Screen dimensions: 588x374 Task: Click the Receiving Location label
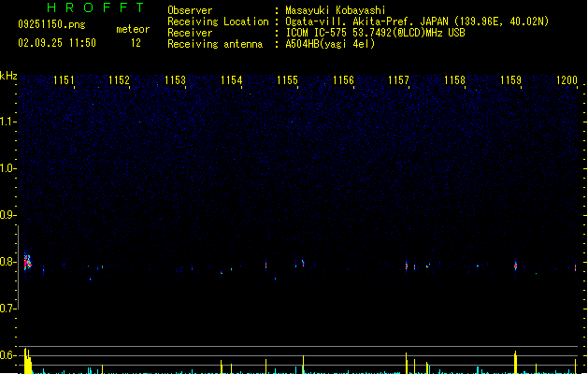[x=218, y=22]
